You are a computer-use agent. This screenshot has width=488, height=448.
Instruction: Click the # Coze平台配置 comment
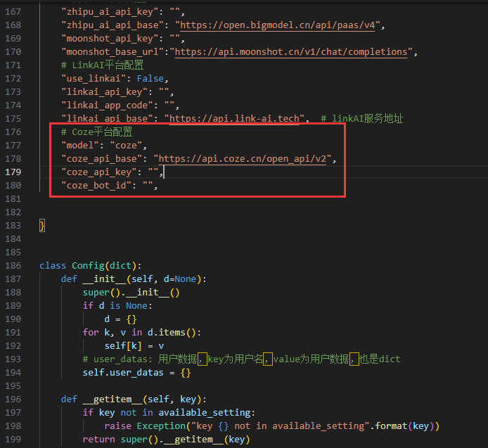point(97,132)
